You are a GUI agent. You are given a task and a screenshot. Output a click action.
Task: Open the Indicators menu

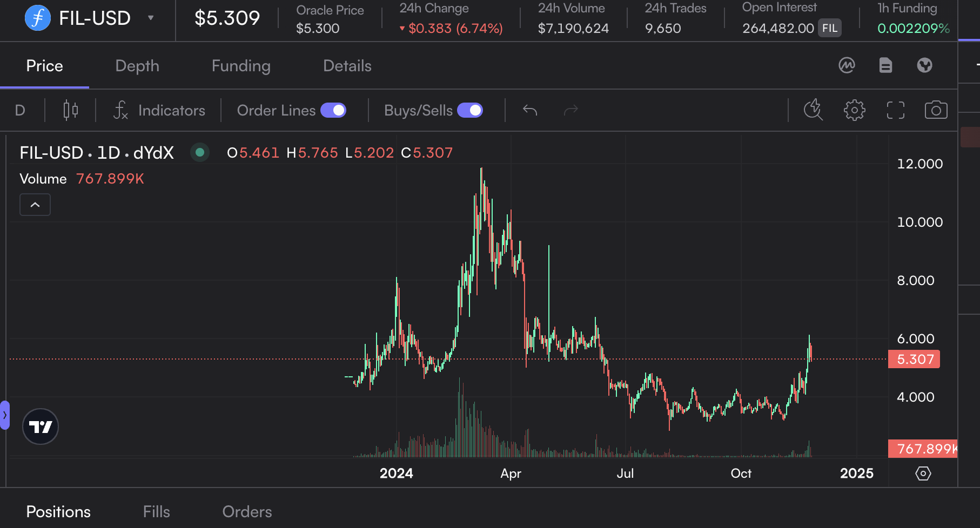(159, 110)
